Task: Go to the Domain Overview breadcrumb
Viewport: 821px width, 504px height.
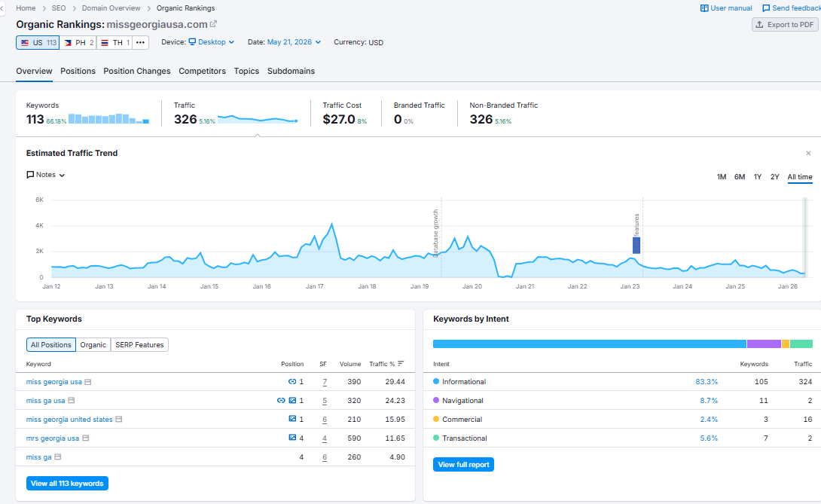Action: tap(111, 8)
